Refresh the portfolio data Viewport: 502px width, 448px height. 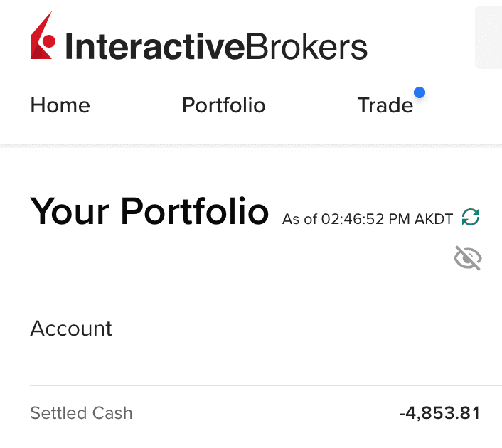[471, 218]
